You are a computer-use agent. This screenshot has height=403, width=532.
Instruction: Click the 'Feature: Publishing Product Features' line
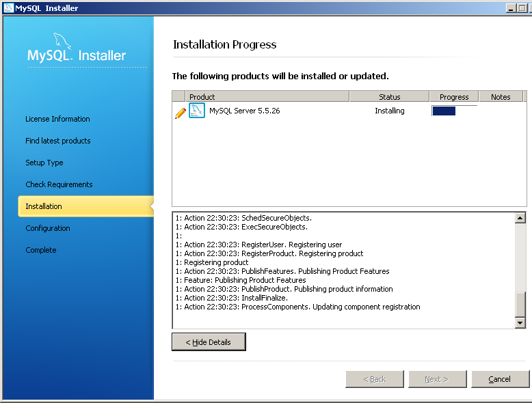(241, 280)
